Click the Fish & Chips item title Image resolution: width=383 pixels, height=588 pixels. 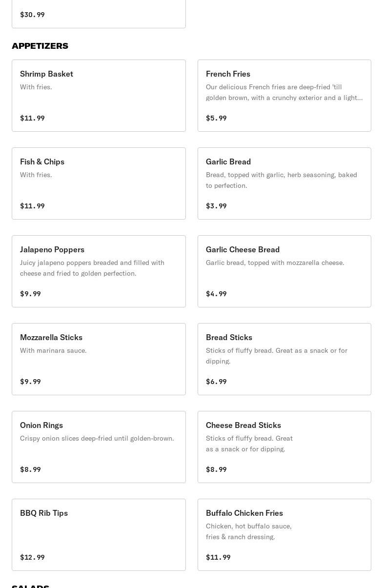[42, 162]
